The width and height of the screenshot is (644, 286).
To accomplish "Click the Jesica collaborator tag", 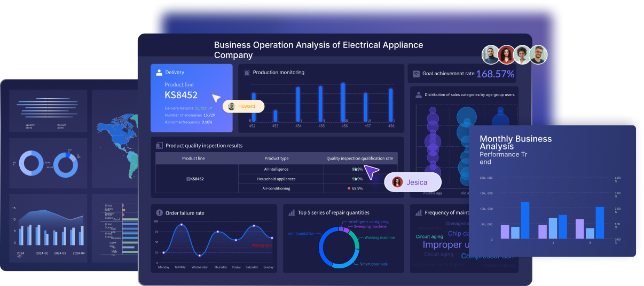I will pyautogui.click(x=413, y=182).
